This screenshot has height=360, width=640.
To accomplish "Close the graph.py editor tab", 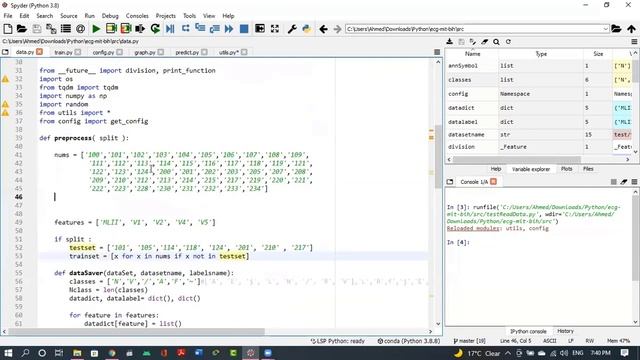I will (160, 52).
